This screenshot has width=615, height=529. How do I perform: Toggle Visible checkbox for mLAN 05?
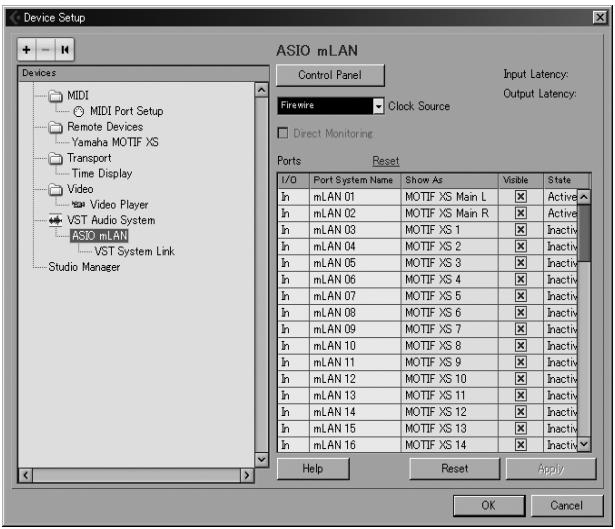520,263
